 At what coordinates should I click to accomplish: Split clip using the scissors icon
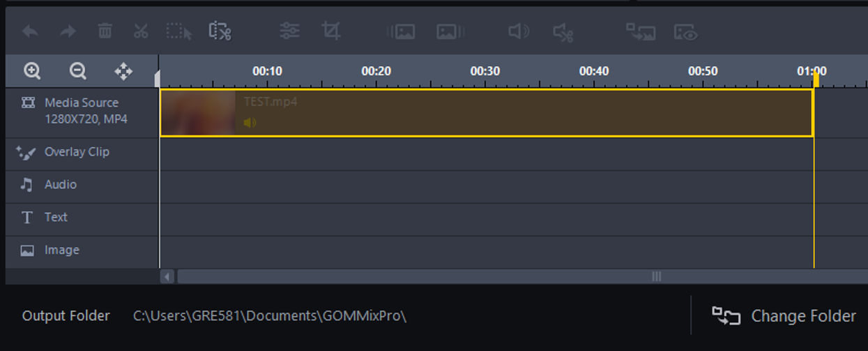click(141, 31)
